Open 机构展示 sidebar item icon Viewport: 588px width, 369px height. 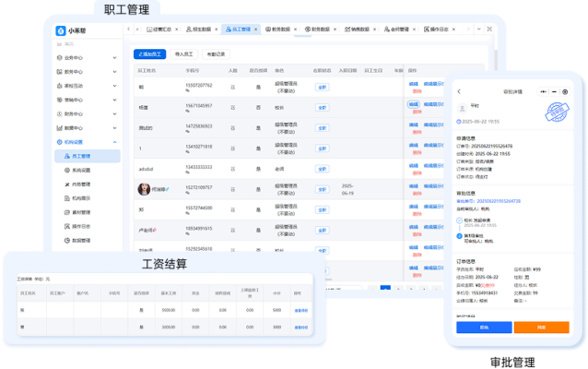click(67, 198)
